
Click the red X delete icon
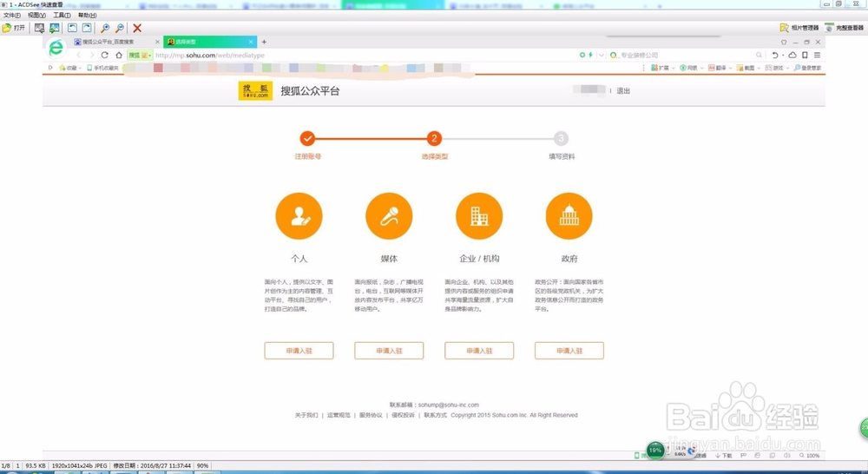pyautogui.click(x=137, y=28)
